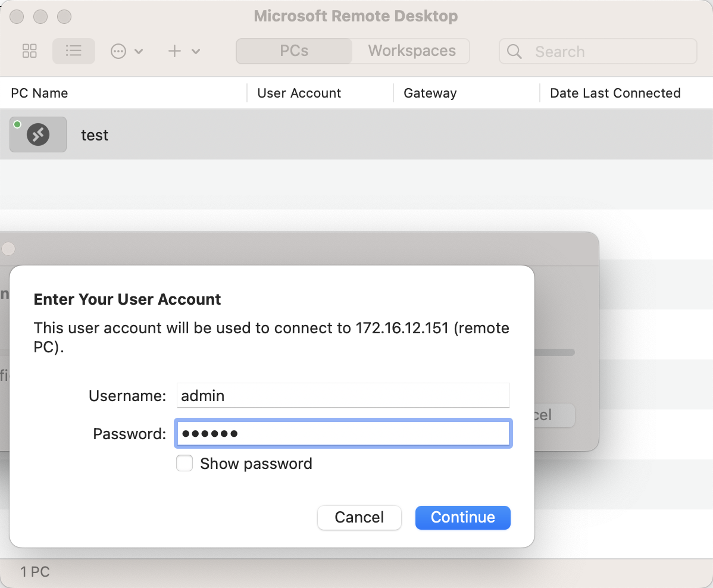
Task: Enable the Show password checkbox
Action: coord(184,464)
